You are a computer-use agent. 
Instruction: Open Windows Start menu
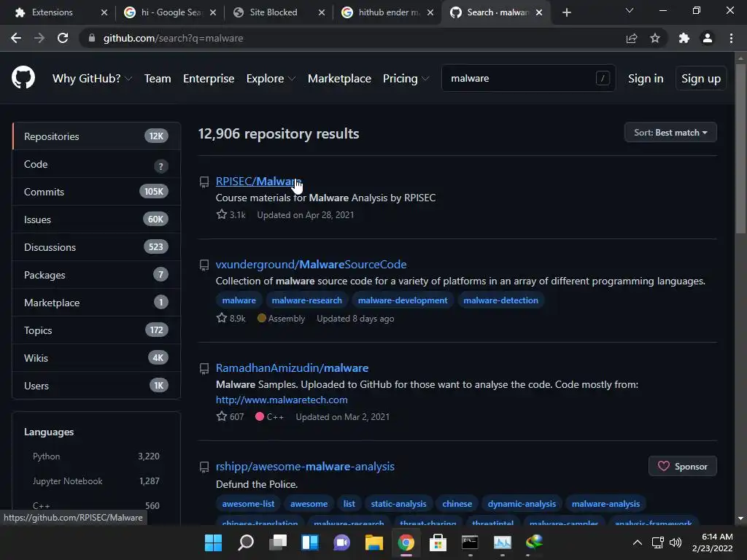(214, 542)
